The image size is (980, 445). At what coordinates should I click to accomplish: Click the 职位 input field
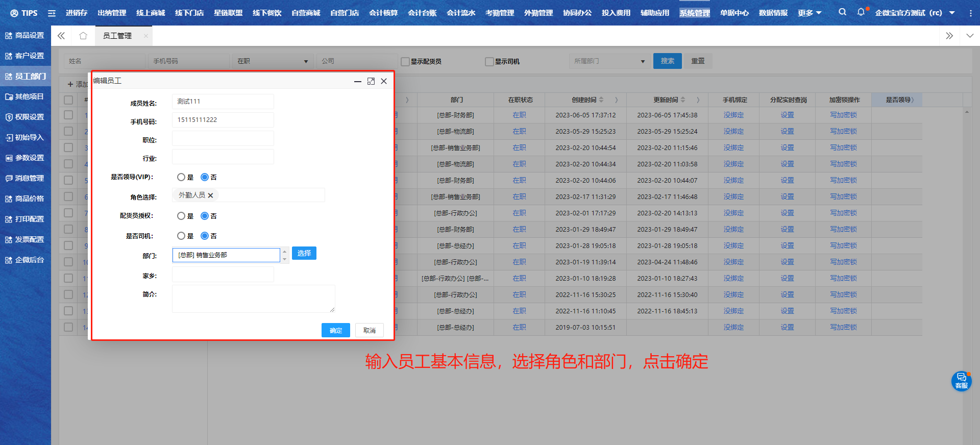tap(223, 138)
